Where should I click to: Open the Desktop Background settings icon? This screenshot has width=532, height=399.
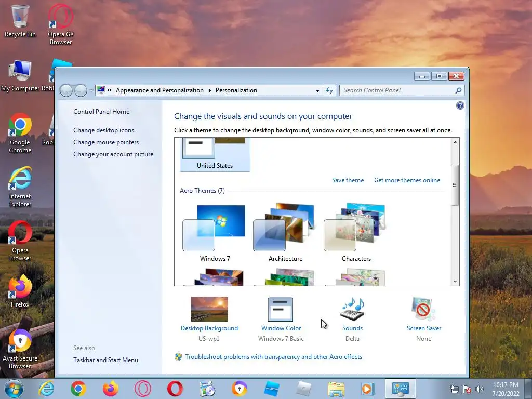209,309
